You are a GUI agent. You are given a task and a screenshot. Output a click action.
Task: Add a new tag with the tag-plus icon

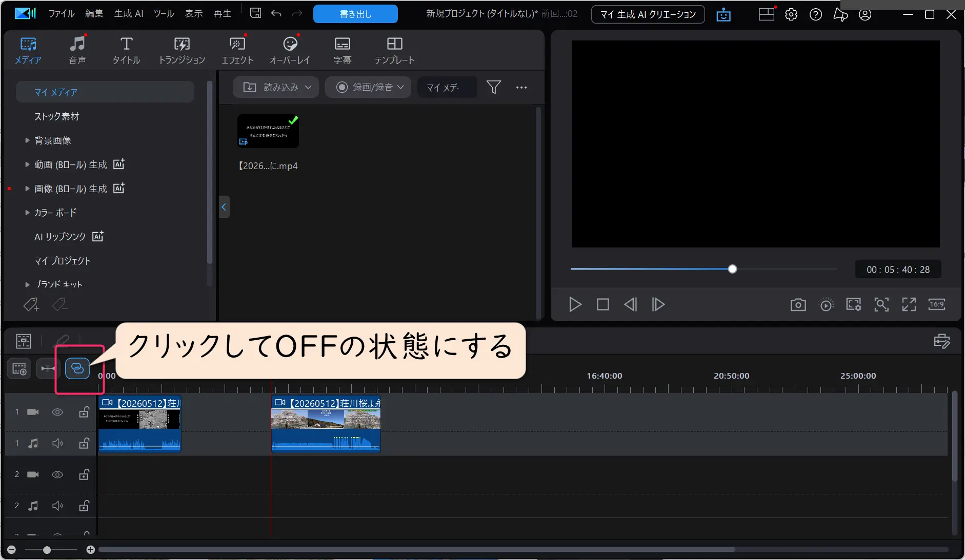click(x=31, y=305)
